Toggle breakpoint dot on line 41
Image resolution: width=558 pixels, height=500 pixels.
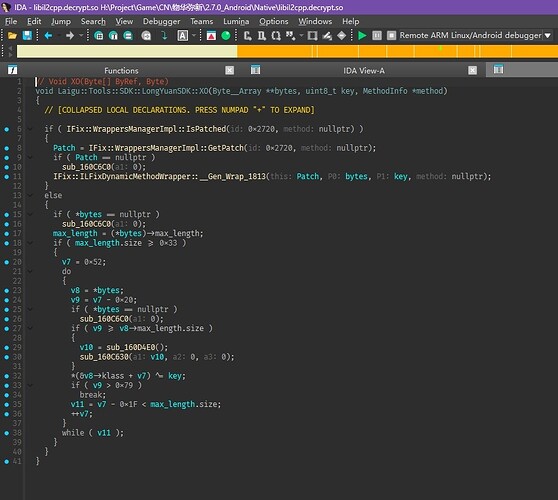[x=7, y=461]
